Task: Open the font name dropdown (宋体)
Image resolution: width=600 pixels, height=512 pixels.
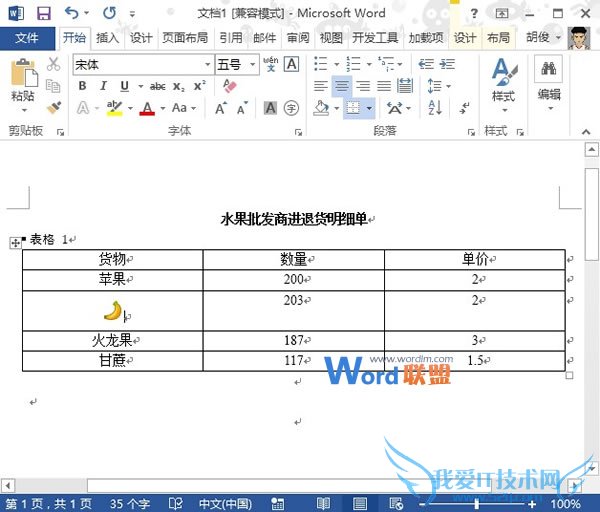Action: 207,64
